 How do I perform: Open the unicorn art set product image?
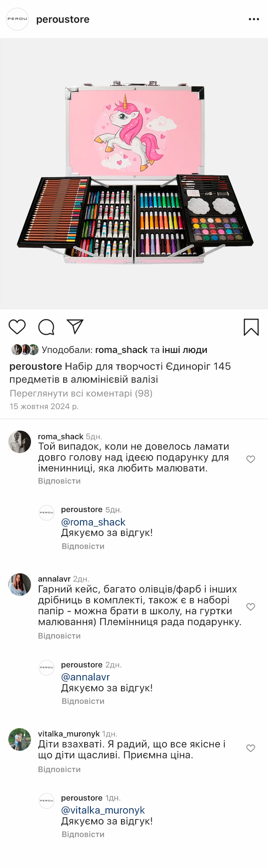134,174
